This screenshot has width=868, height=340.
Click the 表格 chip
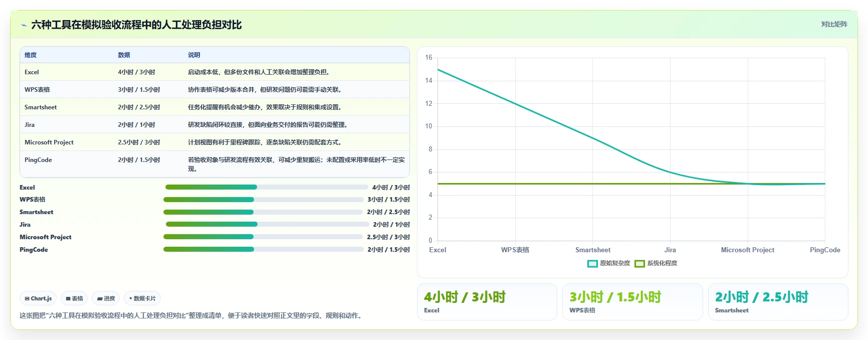click(74, 298)
